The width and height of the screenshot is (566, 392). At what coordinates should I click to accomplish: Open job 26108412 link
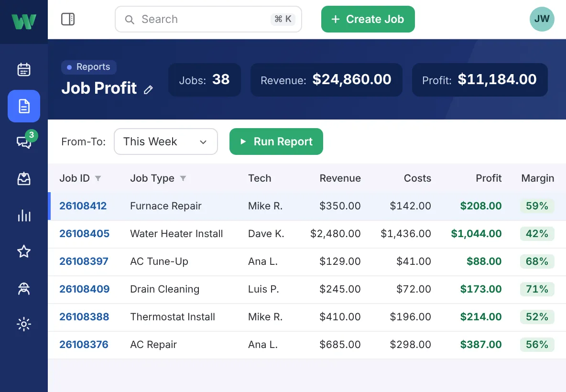83,206
